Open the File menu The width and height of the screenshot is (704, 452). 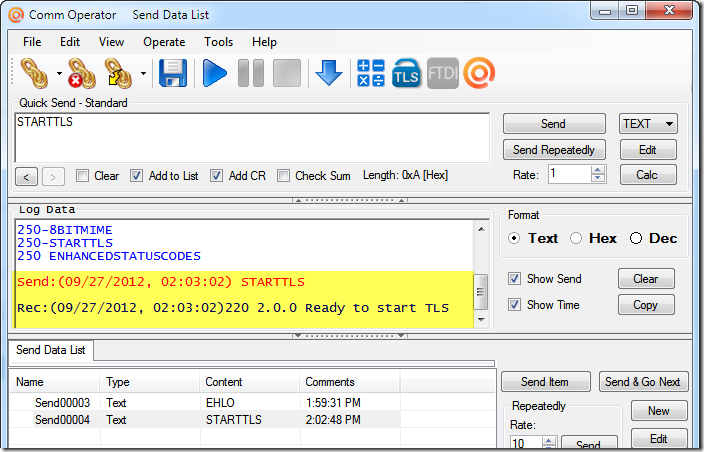[32, 42]
